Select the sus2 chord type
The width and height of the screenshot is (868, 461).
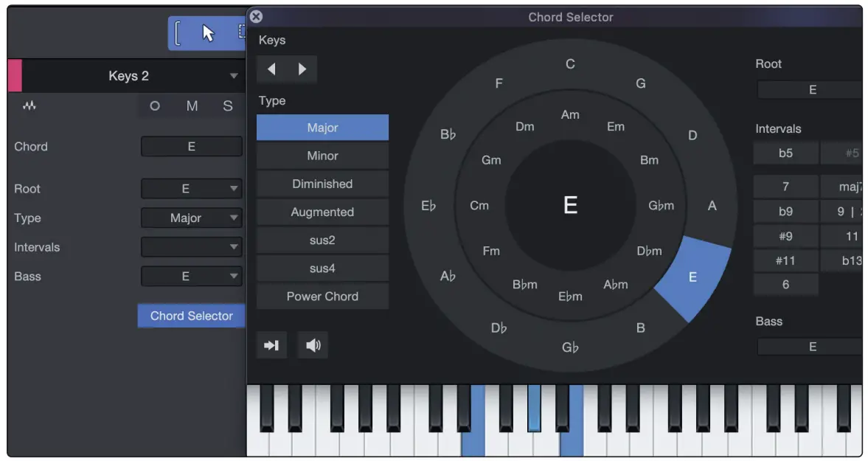pos(323,240)
